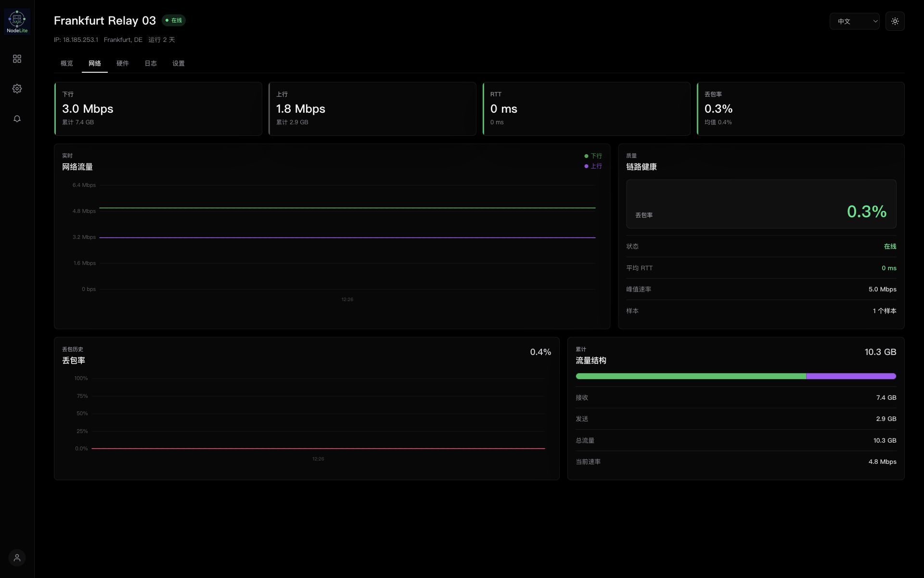Click the purple 上行 line in traffic chart
This screenshot has width=924, height=578.
347,237
